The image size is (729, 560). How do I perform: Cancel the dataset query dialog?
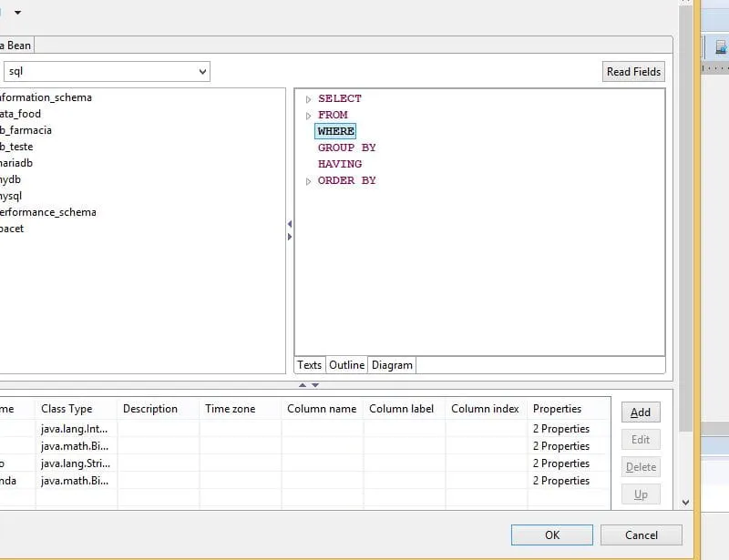coord(641,535)
